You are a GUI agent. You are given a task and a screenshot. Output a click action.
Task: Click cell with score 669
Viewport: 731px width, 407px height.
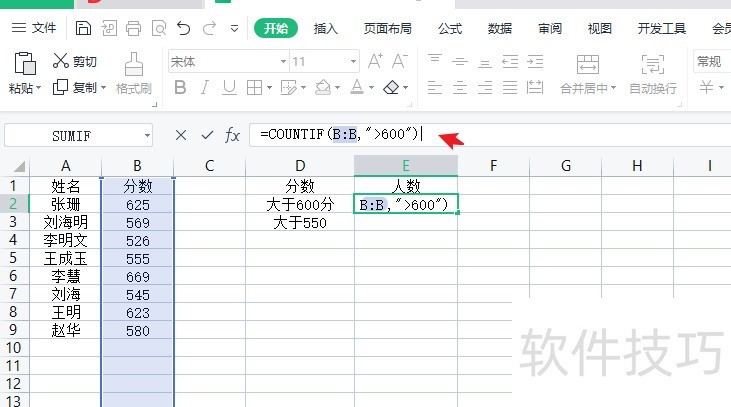(x=138, y=276)
